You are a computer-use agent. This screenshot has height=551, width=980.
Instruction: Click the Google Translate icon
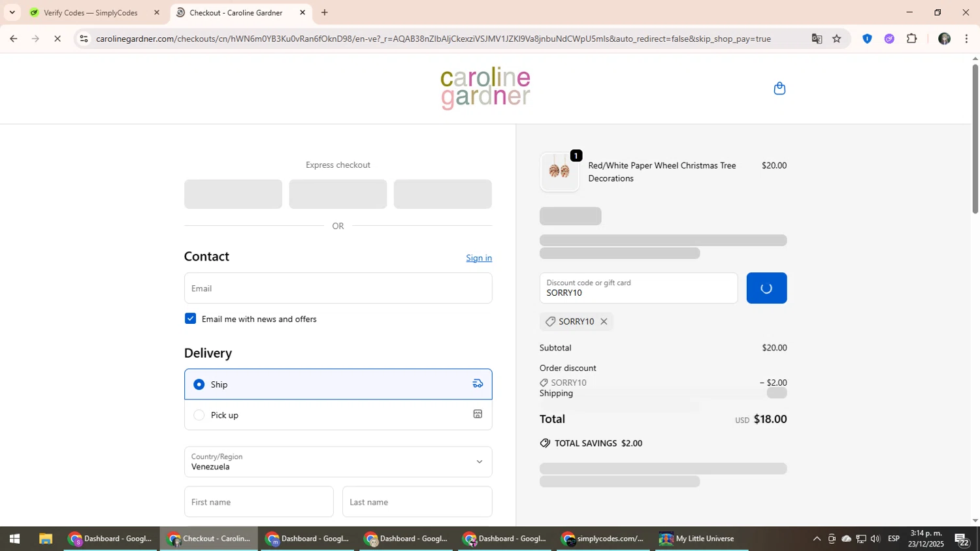817,39
